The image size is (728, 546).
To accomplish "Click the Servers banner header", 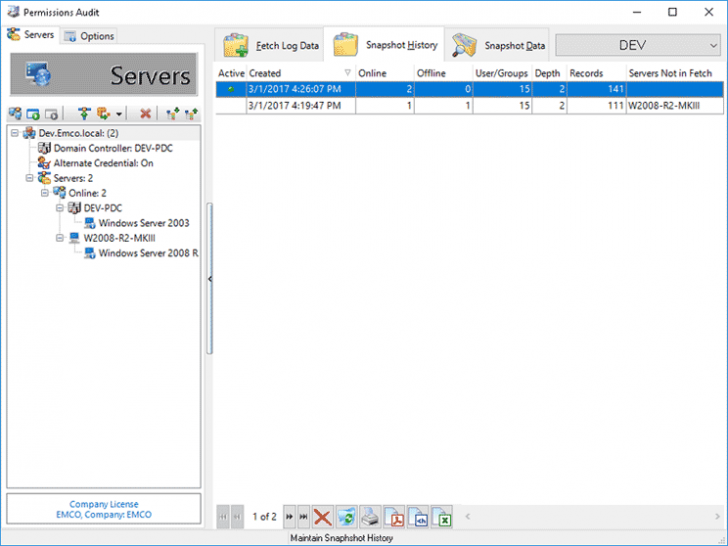I will [104, 74].
